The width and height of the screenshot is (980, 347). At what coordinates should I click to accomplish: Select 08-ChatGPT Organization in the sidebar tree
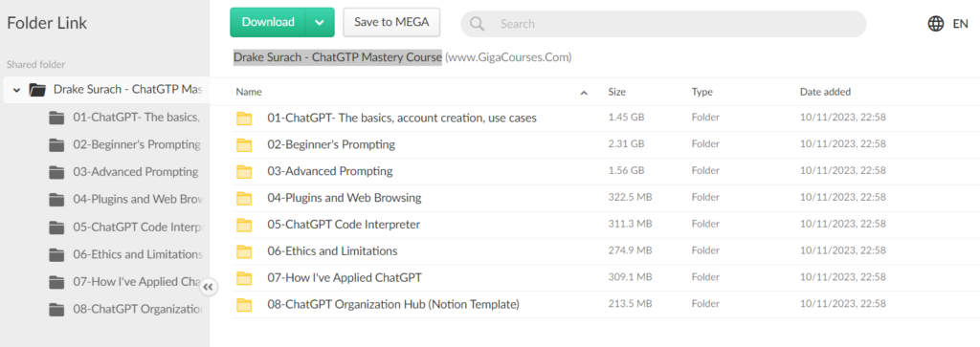138,309
